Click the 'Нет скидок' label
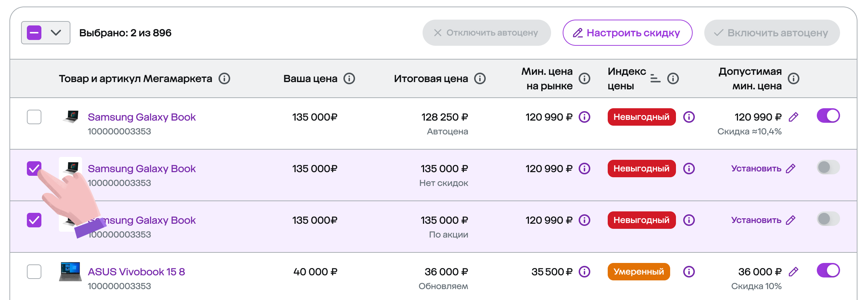Viewport: 868px width, 300px height. click(444, 183)
